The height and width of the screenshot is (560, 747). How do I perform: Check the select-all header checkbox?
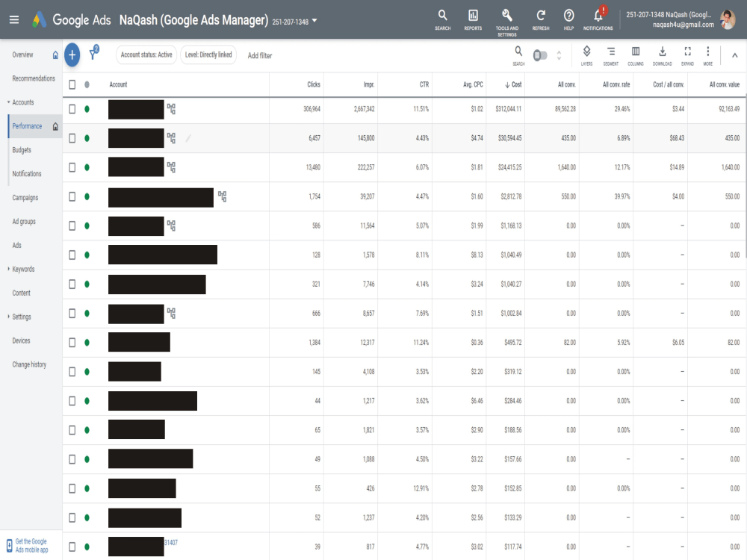[72, 85]
